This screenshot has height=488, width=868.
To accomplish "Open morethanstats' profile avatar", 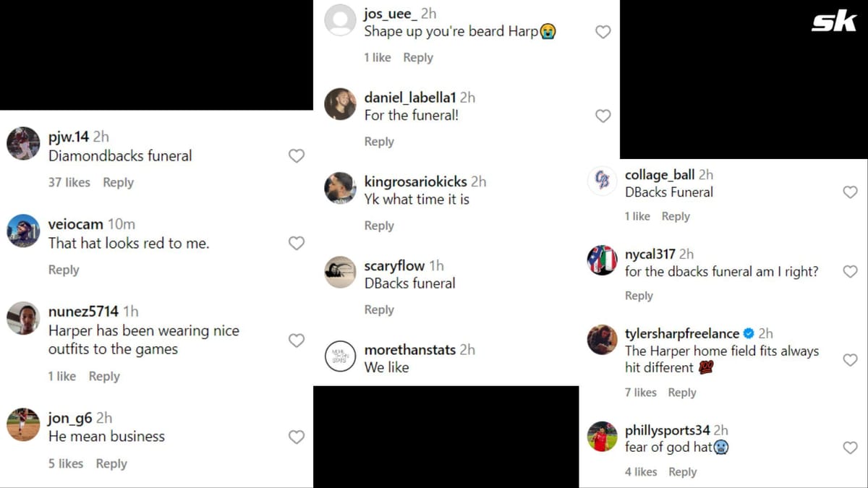I will tap(340, 357).
